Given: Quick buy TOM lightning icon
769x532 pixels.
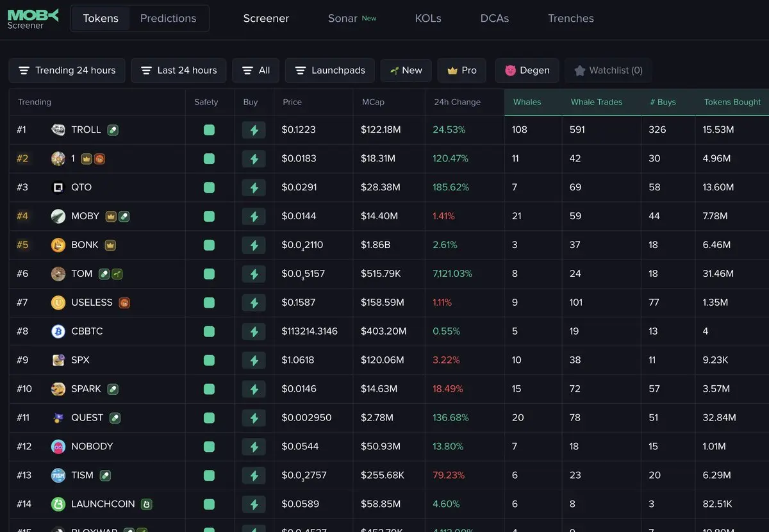Looking at the screenshot, I should tap(254, 274).
